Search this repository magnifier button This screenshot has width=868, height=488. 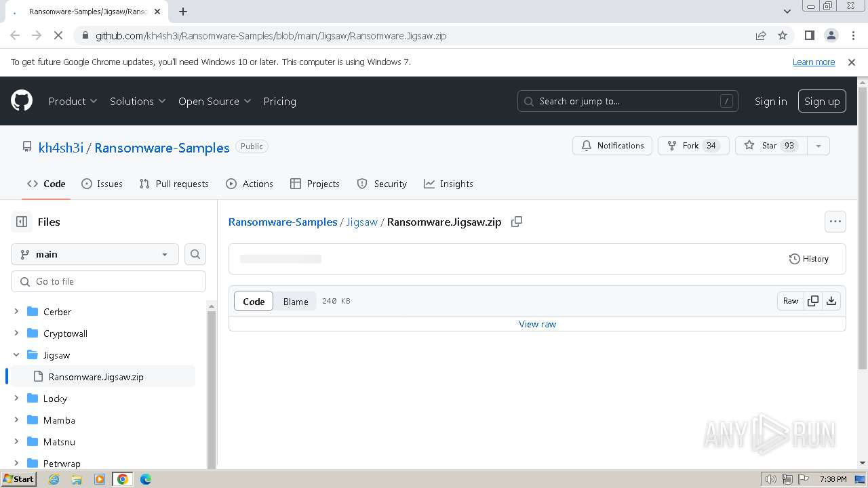tap(195, 254)
